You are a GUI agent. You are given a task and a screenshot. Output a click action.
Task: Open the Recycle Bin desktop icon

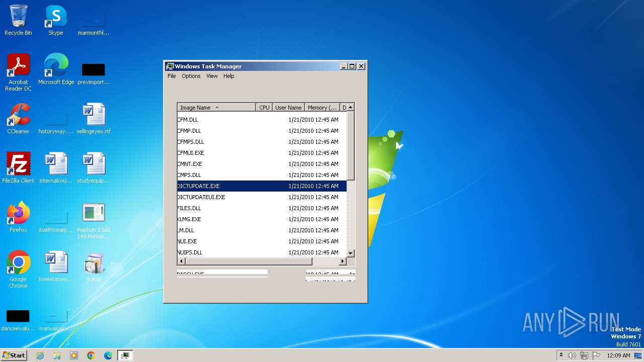pyautogui.click(x=18, y=20)
